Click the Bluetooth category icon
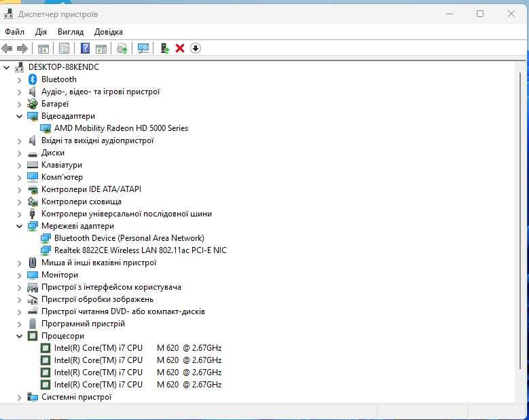The height and width of the screenshot is (420, 529). point(33,79)
